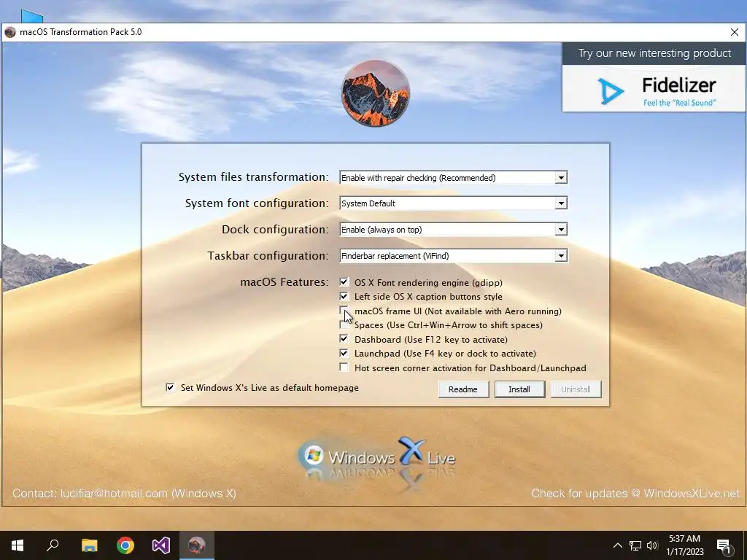Click the volume speaker tray icon
The width and height of the screenshot is (747, 560).
point(652,545)
